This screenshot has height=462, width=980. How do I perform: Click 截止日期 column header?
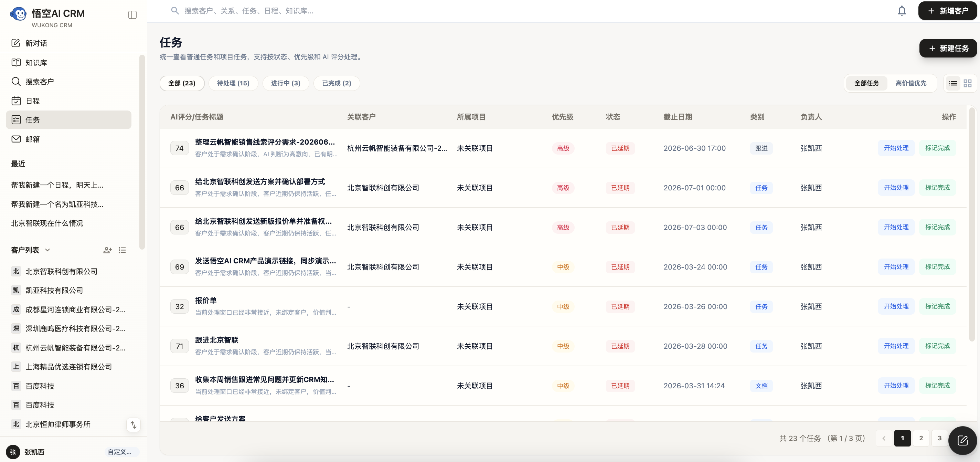pos(678,117)
